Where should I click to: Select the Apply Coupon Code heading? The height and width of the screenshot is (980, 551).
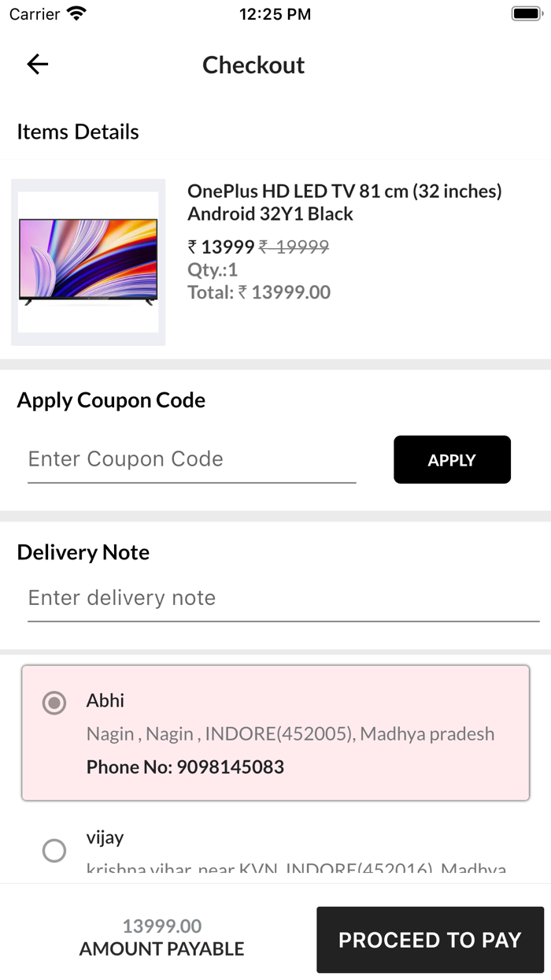(111, 400)
